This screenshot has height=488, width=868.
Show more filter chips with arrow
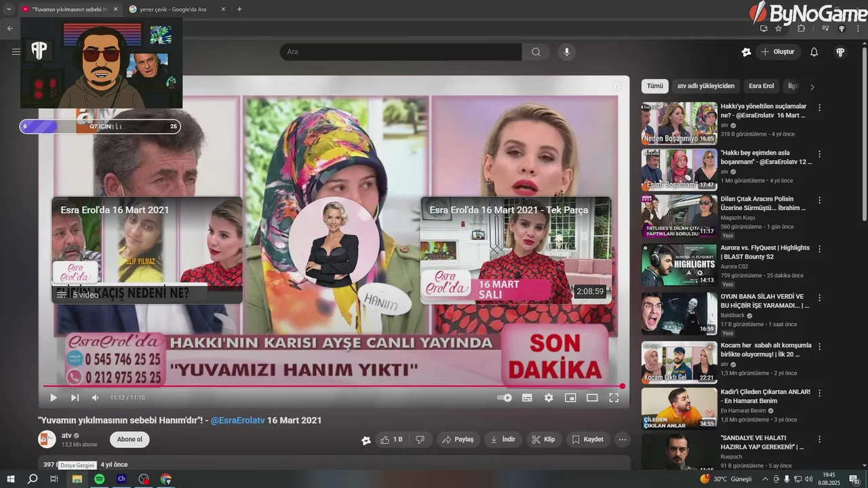[x=812, y=87]
